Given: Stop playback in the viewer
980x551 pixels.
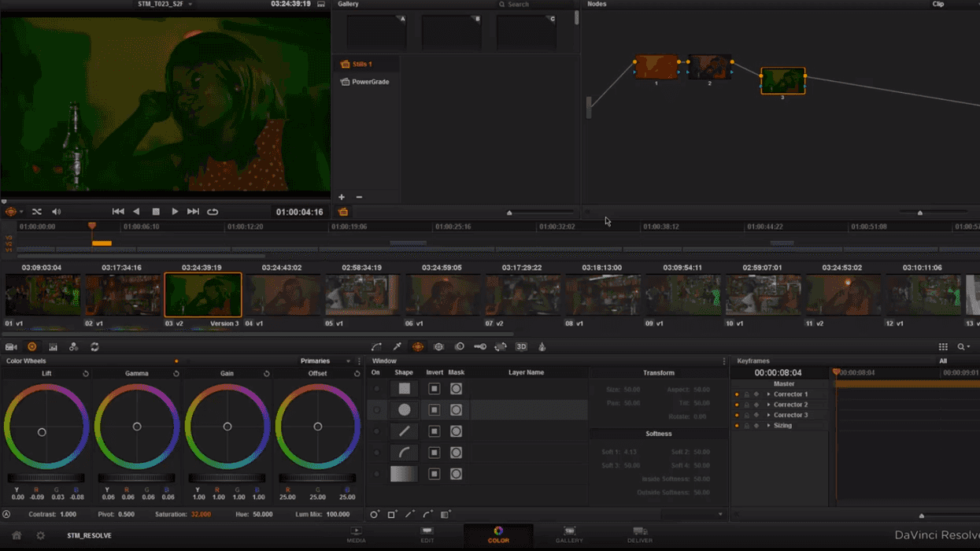Looking at the screenshot, I should 156,212.
